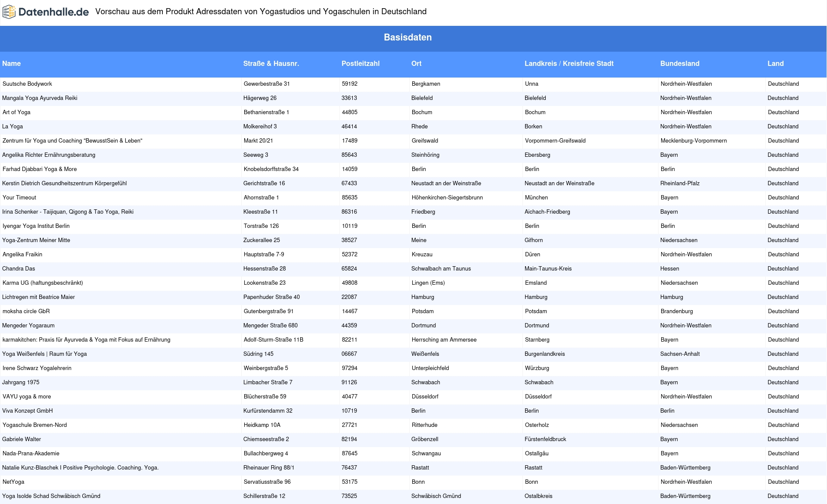Select the address Kurfürstendamm 32
Viewport: 827px width, 504px height.
point(268,411)
